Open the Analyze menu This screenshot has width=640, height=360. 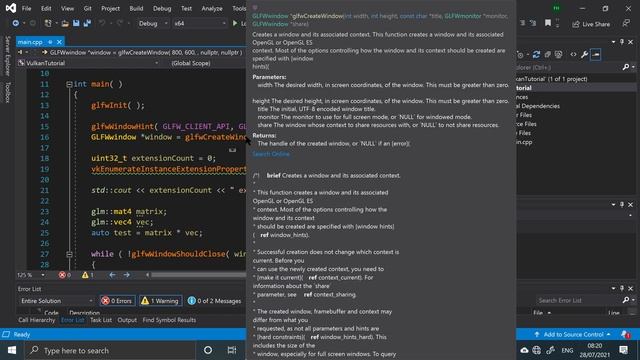[x=212, y=8]
